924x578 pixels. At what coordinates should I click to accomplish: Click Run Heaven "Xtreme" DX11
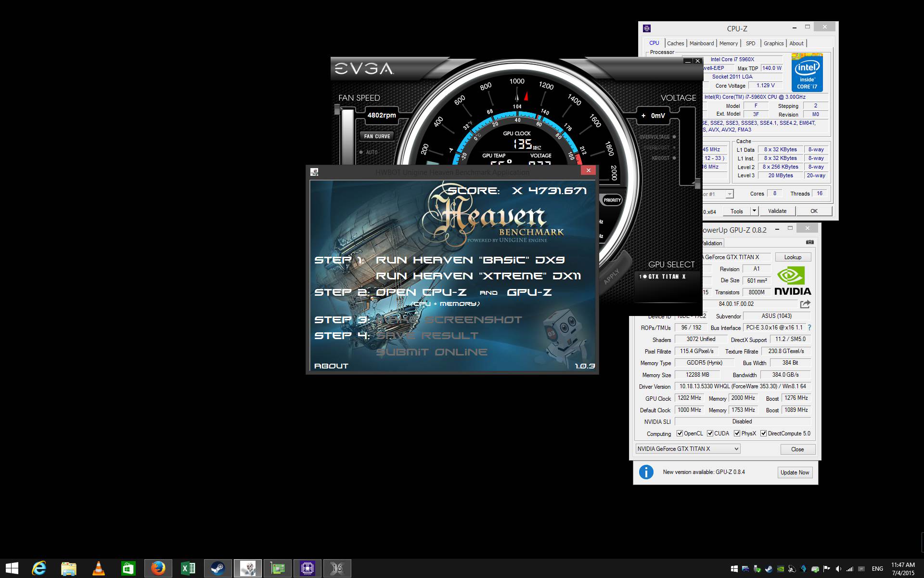478,276
